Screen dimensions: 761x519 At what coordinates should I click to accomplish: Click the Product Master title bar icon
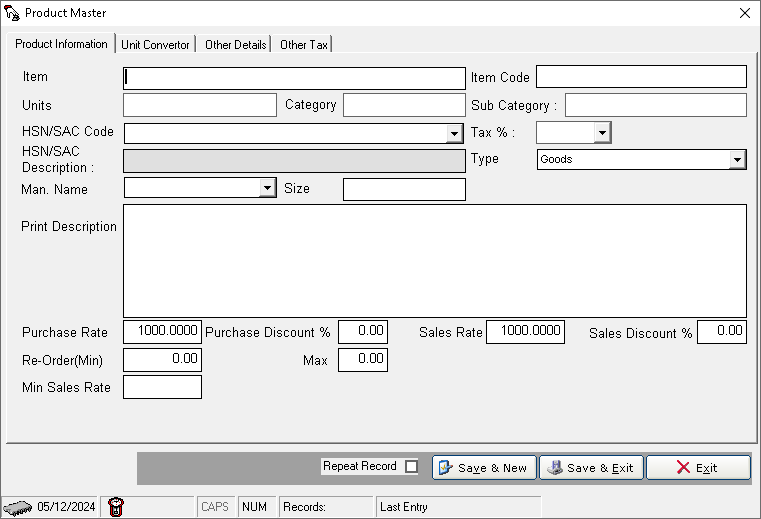[12, 13]
